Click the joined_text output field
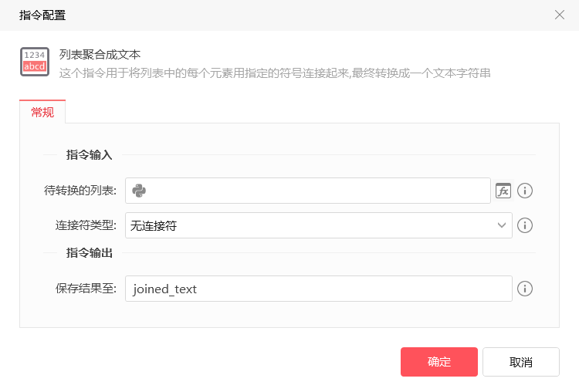Screen dimensions: 579x392 point(318,289)
